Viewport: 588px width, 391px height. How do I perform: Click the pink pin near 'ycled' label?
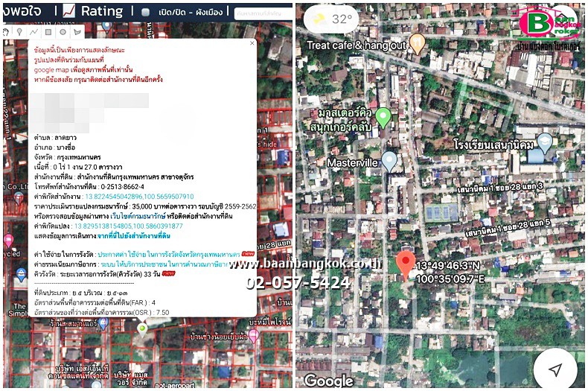[8, 240]
